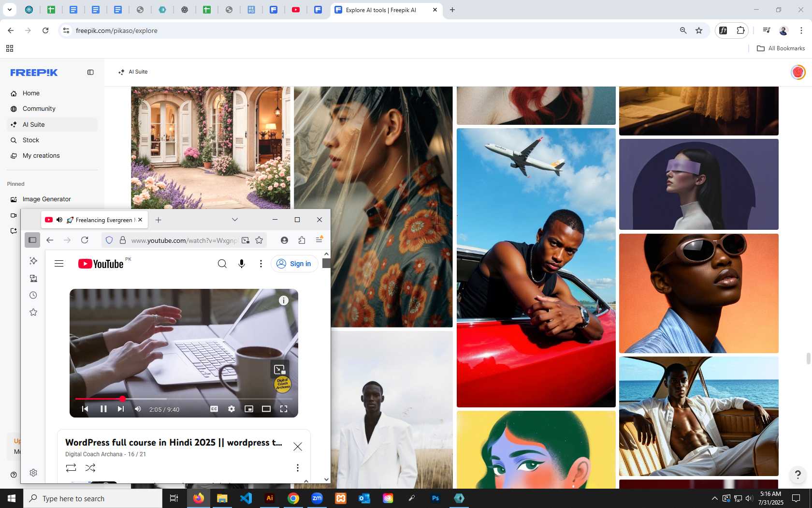
Task: Click AI Suite breadcrumb at top
Action: pyautogui.click(x=133, y=72)
